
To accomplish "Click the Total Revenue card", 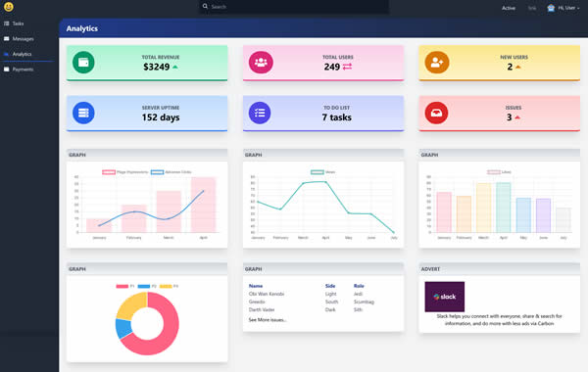I will 147,63.
